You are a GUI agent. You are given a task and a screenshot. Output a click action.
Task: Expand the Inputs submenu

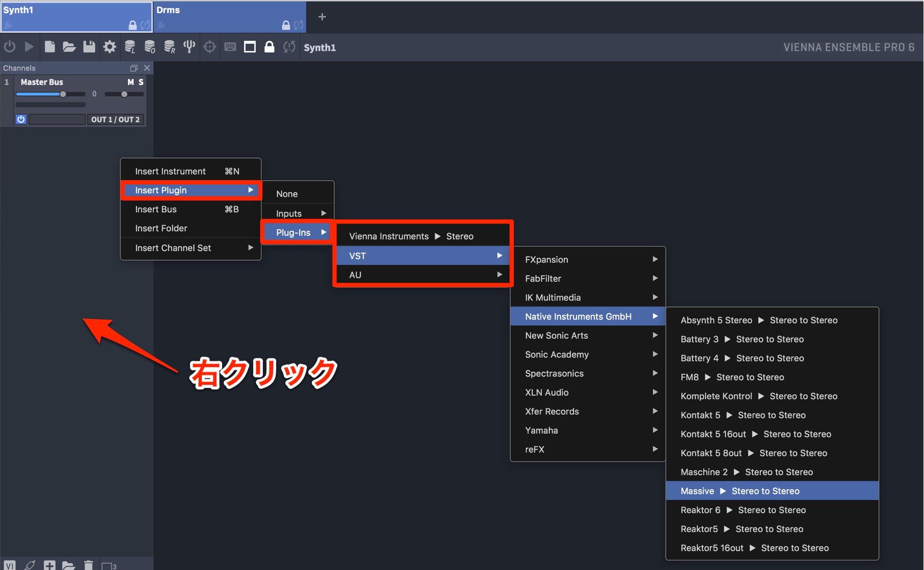pyautogui.click(x=298, y=213)
